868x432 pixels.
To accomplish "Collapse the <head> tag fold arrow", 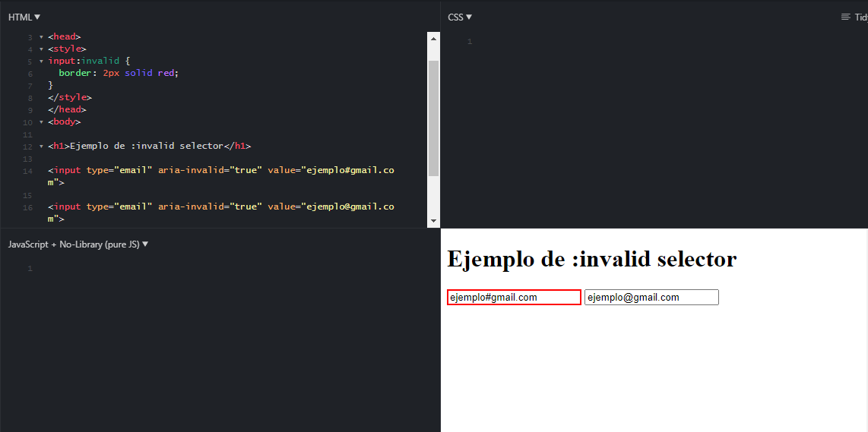I will click(41, 36).
